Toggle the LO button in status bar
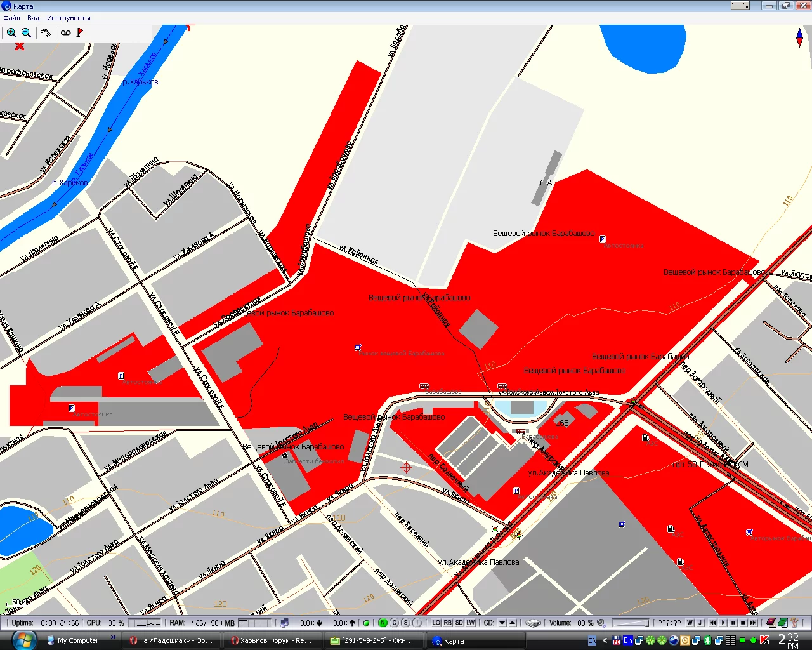 (436, 623)
